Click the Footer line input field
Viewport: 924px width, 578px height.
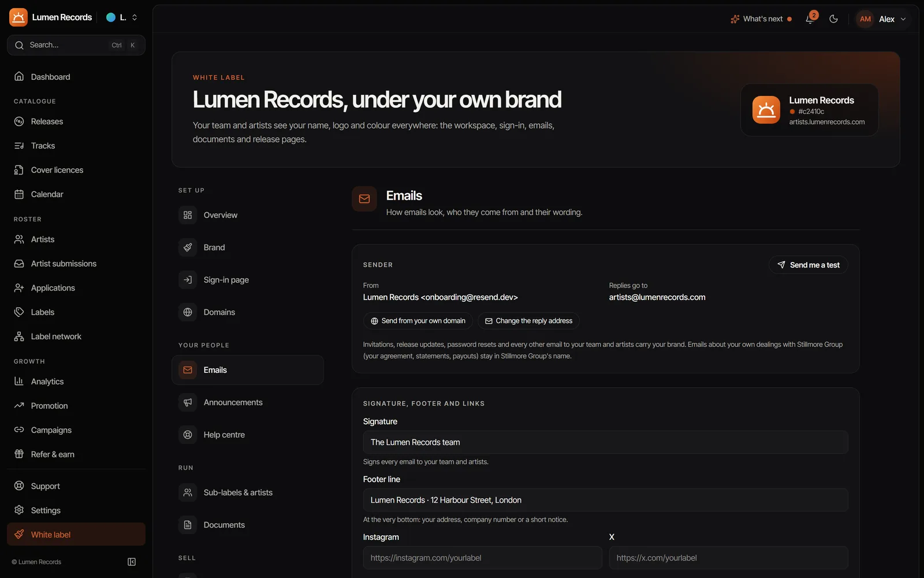pyautogui.click(x=605, y=500)
